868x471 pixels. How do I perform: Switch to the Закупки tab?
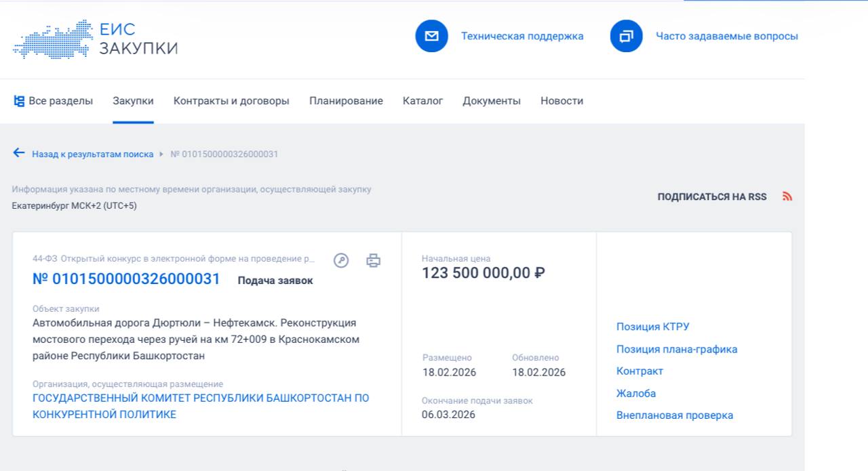[133, 100]
